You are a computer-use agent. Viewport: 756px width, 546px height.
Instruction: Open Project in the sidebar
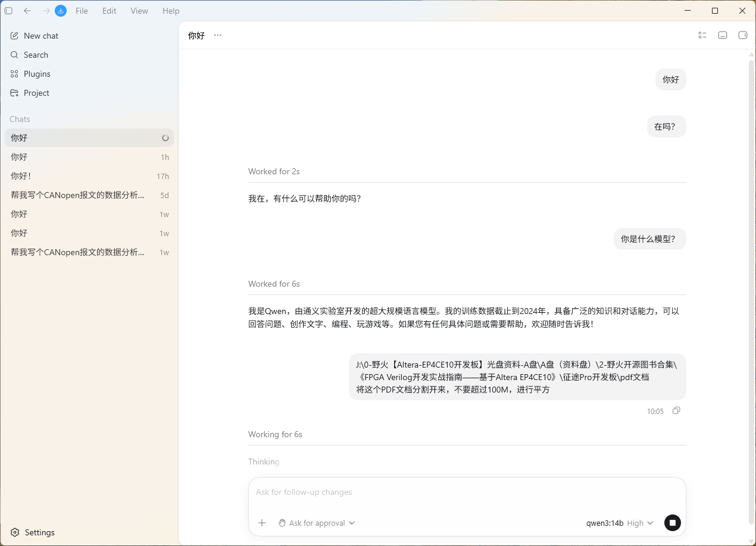[89, 93]
